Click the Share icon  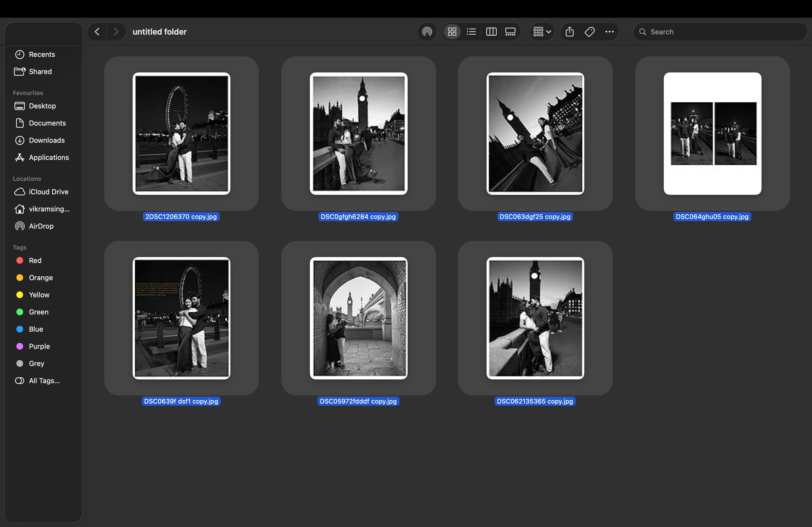click(570, 32)
